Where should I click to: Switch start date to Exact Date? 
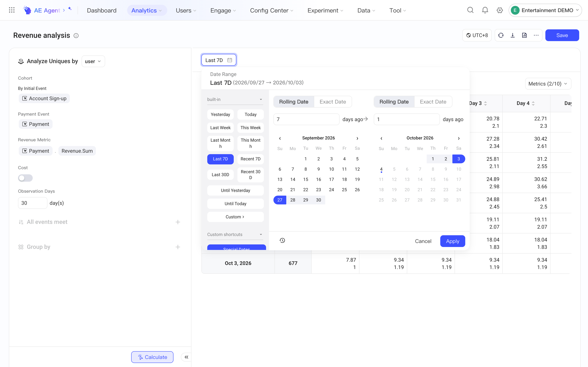click(333, 102)
